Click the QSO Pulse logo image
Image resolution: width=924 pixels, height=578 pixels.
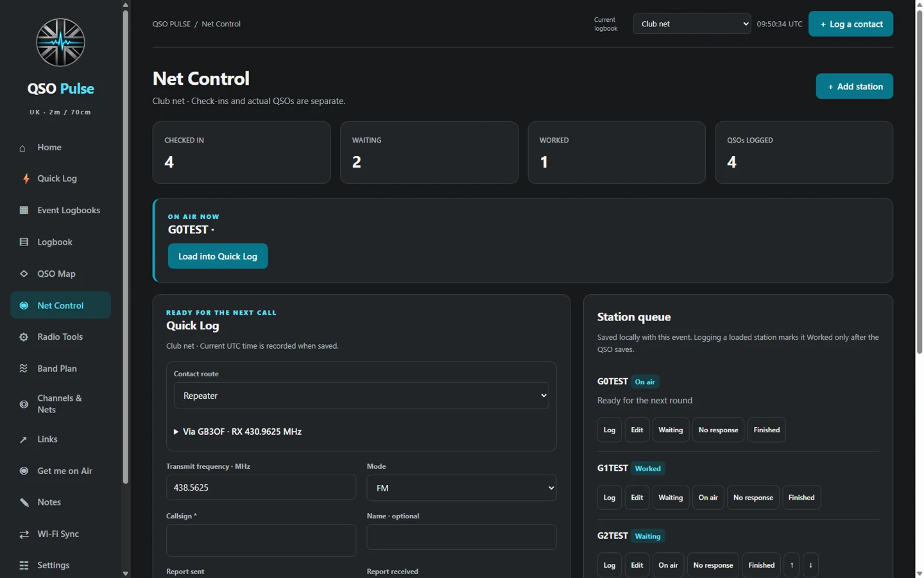[x=60, y=42]
